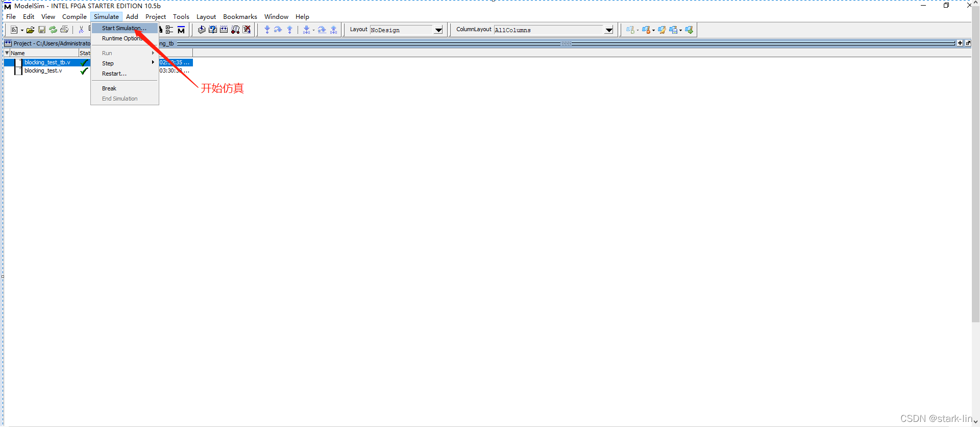Open the View menu
Viewport: 980px width, 427px height.
(x=48, y=17)
